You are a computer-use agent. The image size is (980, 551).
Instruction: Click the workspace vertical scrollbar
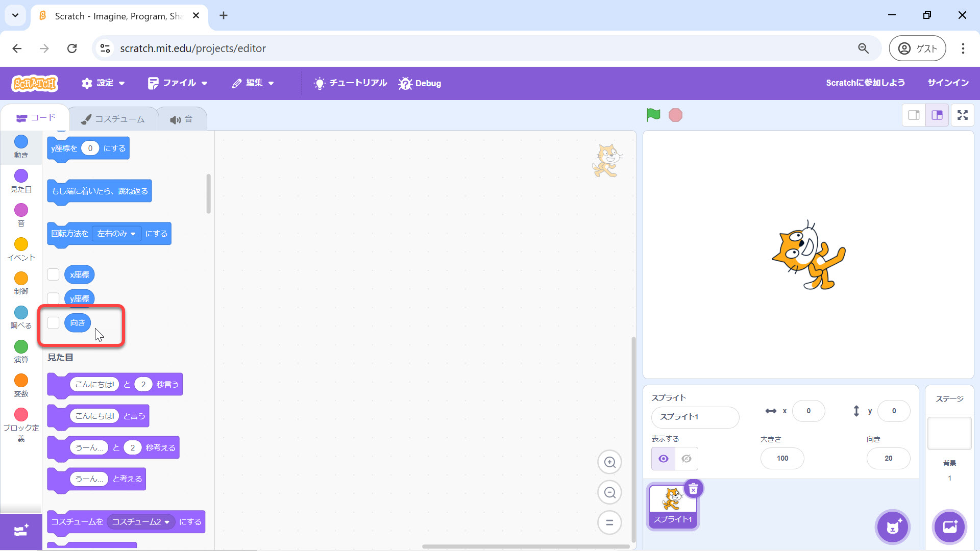[633, 440]
